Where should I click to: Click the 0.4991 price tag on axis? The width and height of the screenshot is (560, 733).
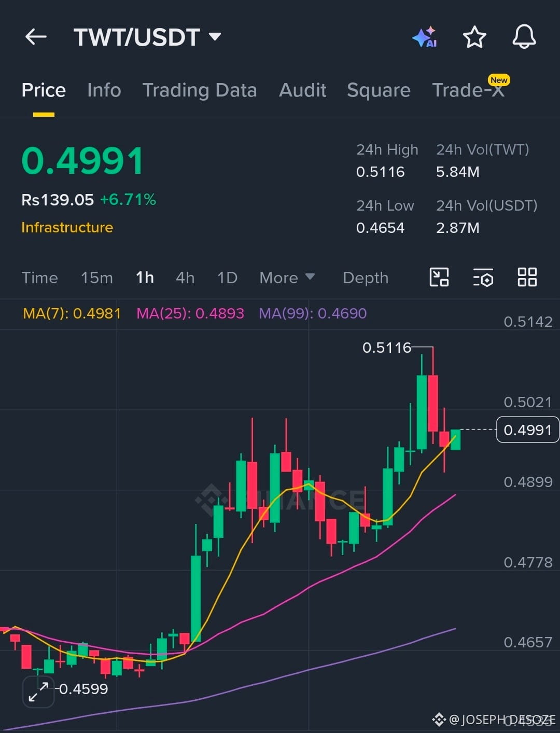[x=527, y=430]
